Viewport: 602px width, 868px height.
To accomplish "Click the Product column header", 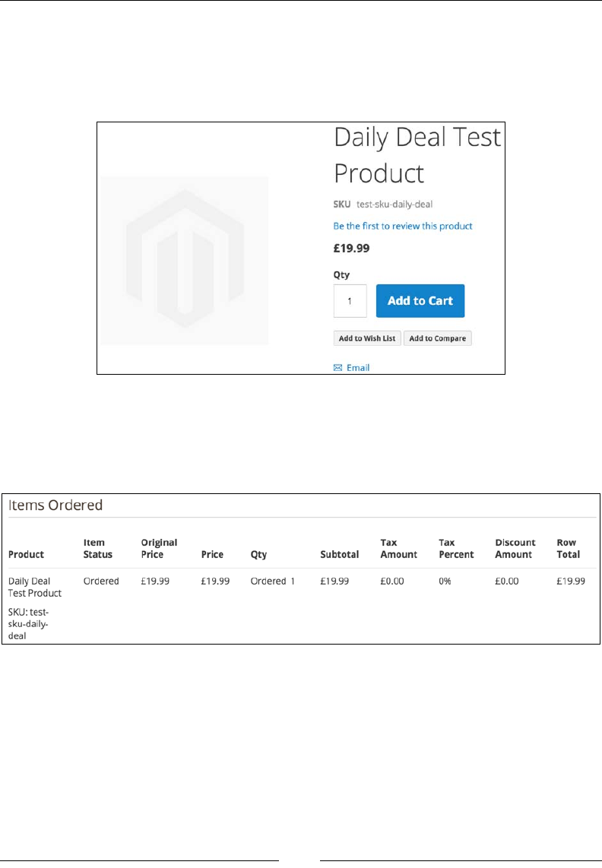I will 26,555.
